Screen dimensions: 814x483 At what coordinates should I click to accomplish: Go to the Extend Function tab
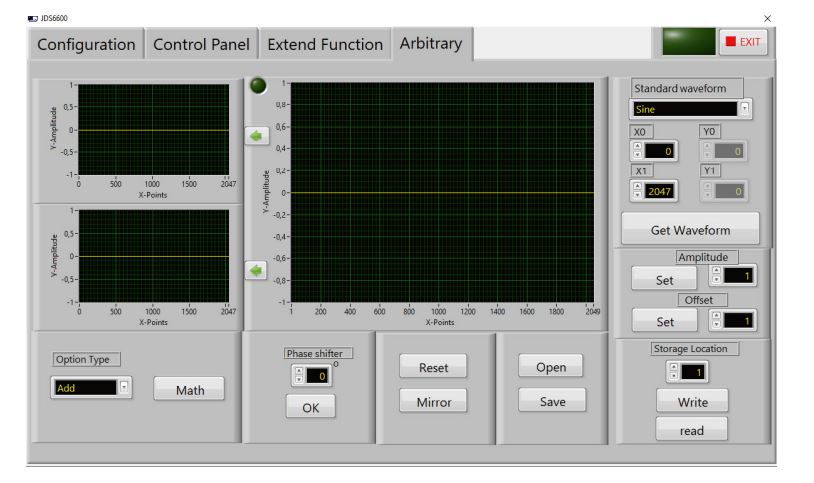click(325, 44)
